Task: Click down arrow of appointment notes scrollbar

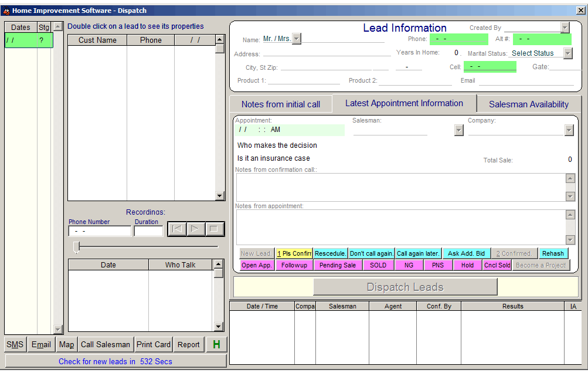Action: [570, 240]
